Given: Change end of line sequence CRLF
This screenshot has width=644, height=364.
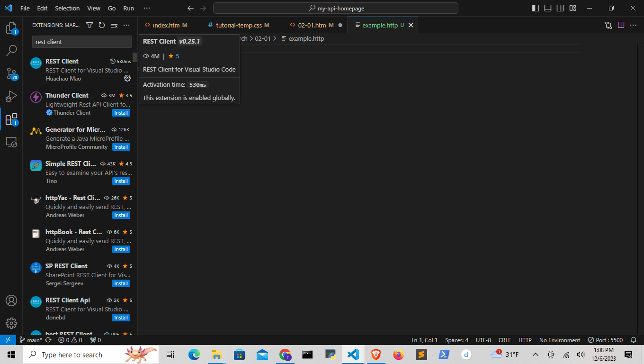Looking at the screenshot, I should (x=505, y=340).
